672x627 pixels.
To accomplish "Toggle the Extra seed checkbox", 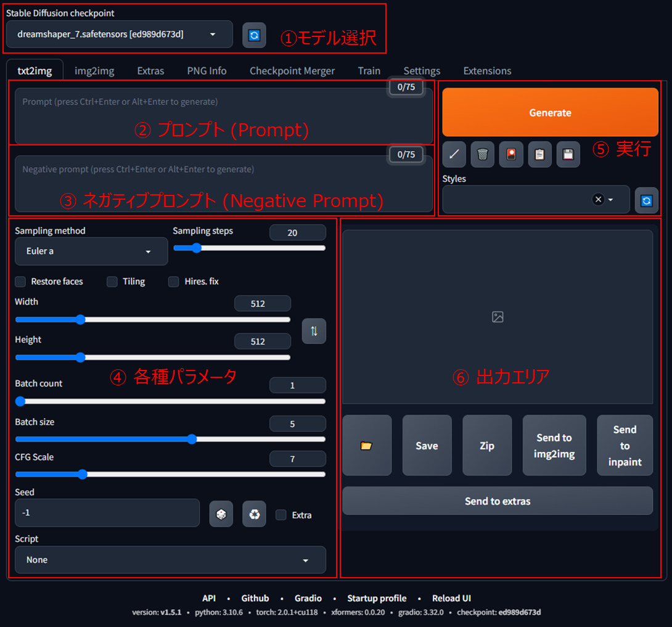I will (x=281, y=515).
